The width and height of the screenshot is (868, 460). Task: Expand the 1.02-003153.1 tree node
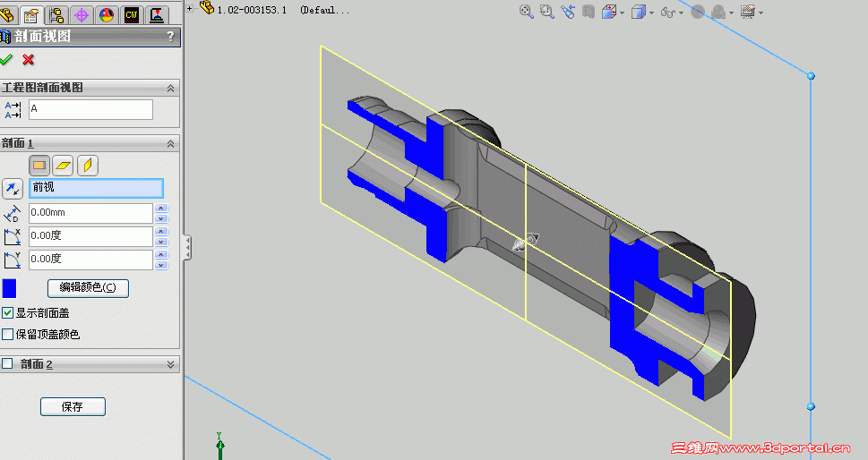[189, 8]
